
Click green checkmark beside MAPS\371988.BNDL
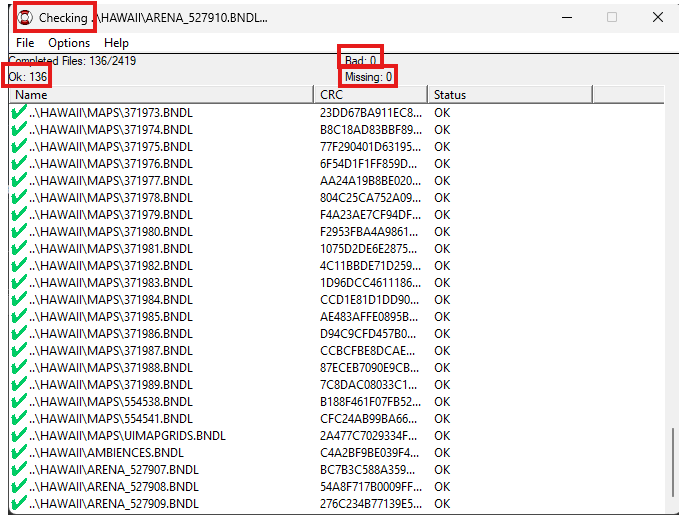click(x=19, y=368)
